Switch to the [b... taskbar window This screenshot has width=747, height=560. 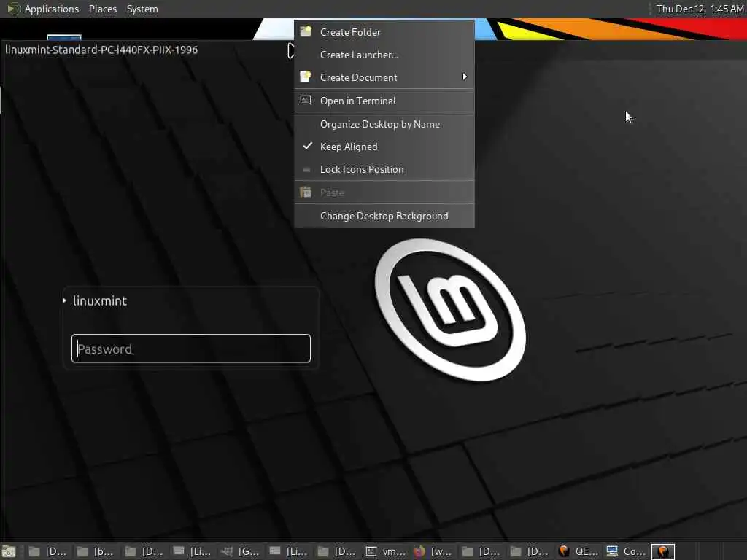tap(96, 552)
